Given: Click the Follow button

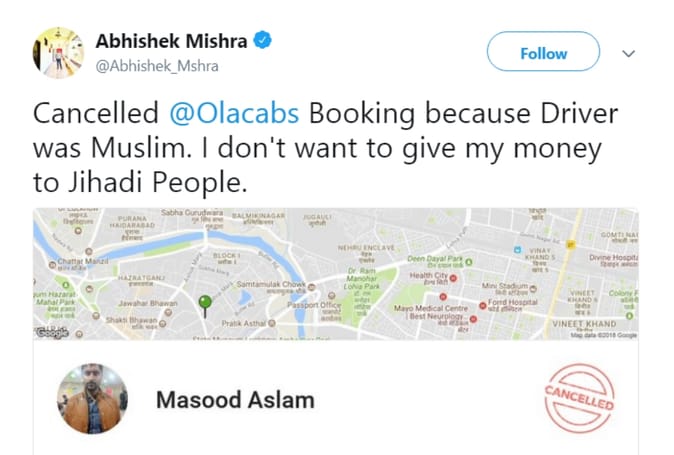Looking at the screenshot, I should (543, 53).
